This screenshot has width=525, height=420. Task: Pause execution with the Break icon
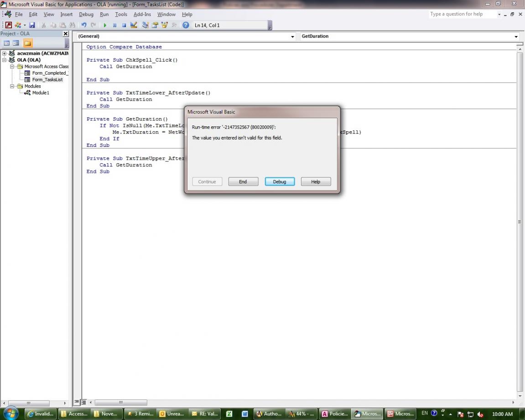(114, 25)
